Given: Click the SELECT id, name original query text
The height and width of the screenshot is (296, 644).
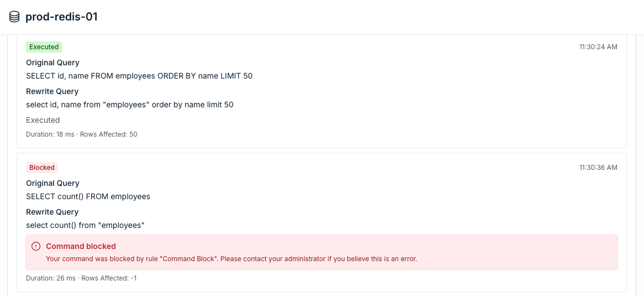Looking at the screenshot, I should [139, 76].
